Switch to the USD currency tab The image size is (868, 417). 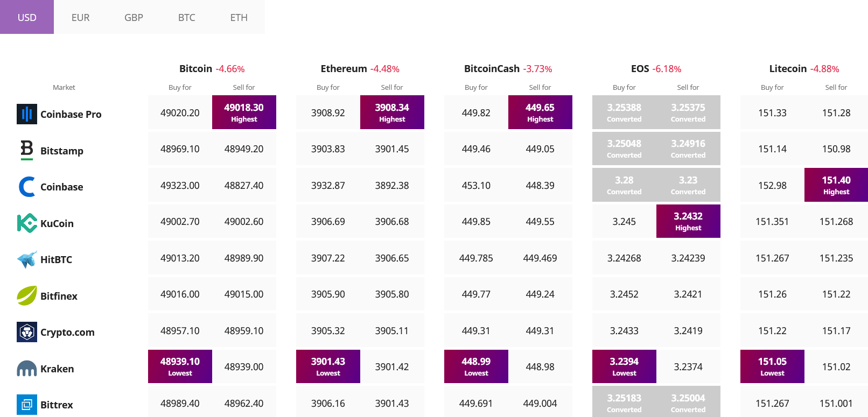point(27,17)
